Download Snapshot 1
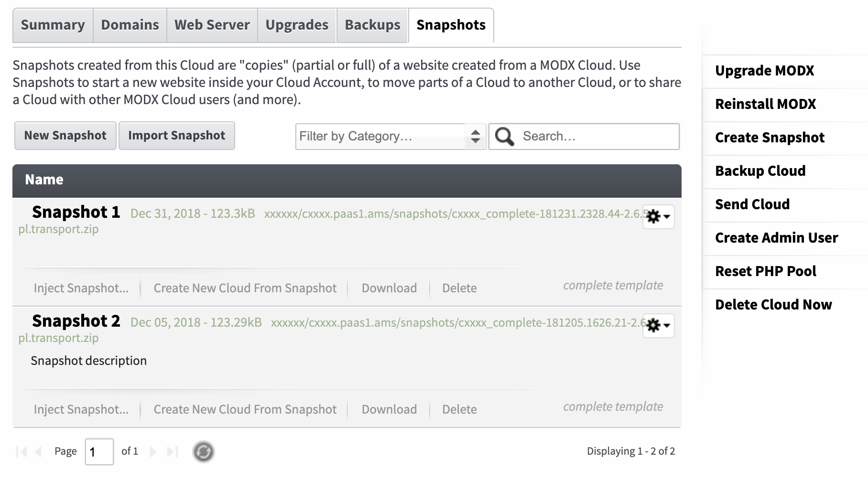This screenshot has width=868, height=490. 389,288
